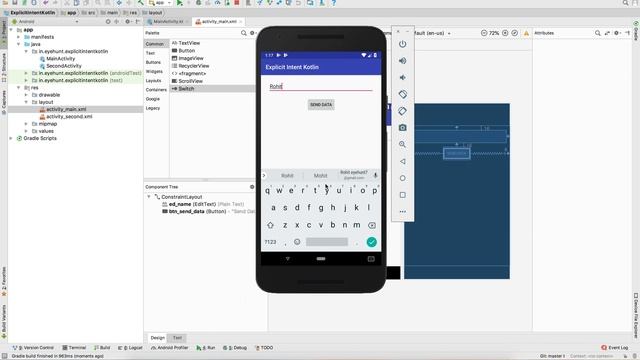Viewport: 640px width, 360px height.
Task: Open the app run configuration dropdown
Action: click(x=160, y=3)
